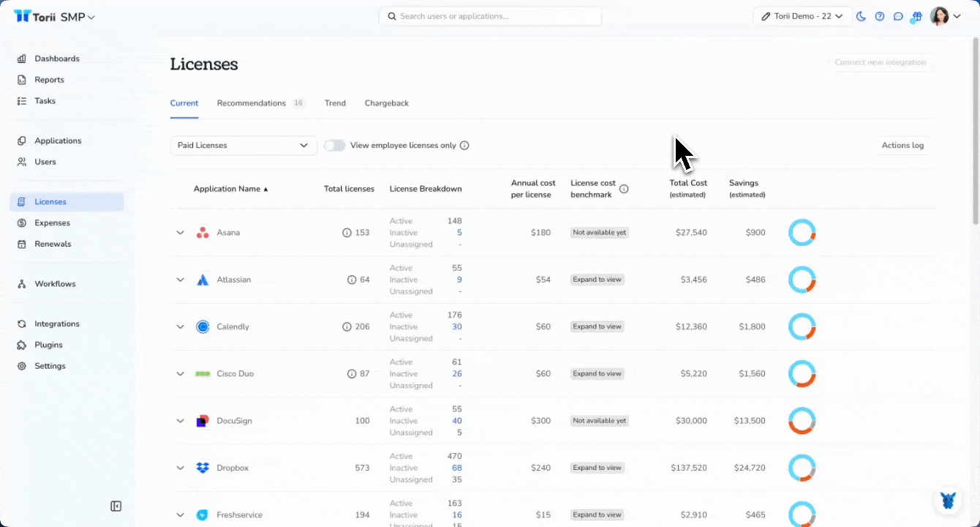Switch to the Recommendations tab
The image size is (980, 527).
point(260,103)
